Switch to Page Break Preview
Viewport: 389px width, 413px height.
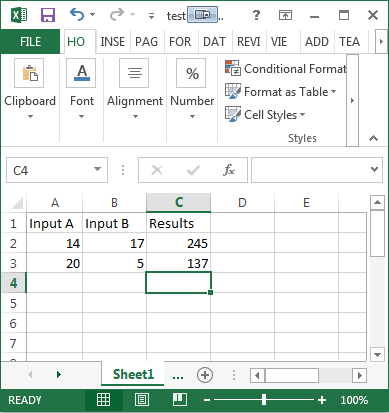click(x=180, y=399)
